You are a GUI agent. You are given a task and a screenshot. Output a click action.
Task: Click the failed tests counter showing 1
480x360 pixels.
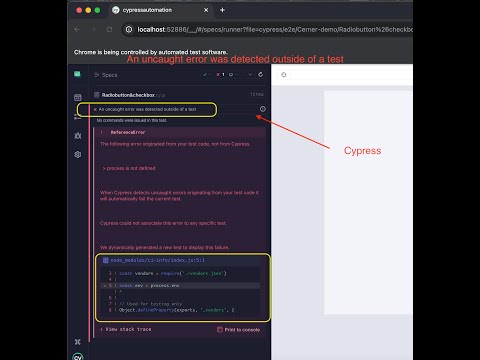220,75
